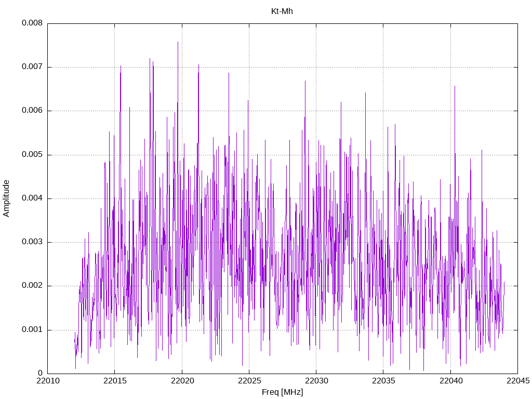Click the y-axis tick value 0.004
Viewport: 532px width, 399px height.
(x=32, y=198)
